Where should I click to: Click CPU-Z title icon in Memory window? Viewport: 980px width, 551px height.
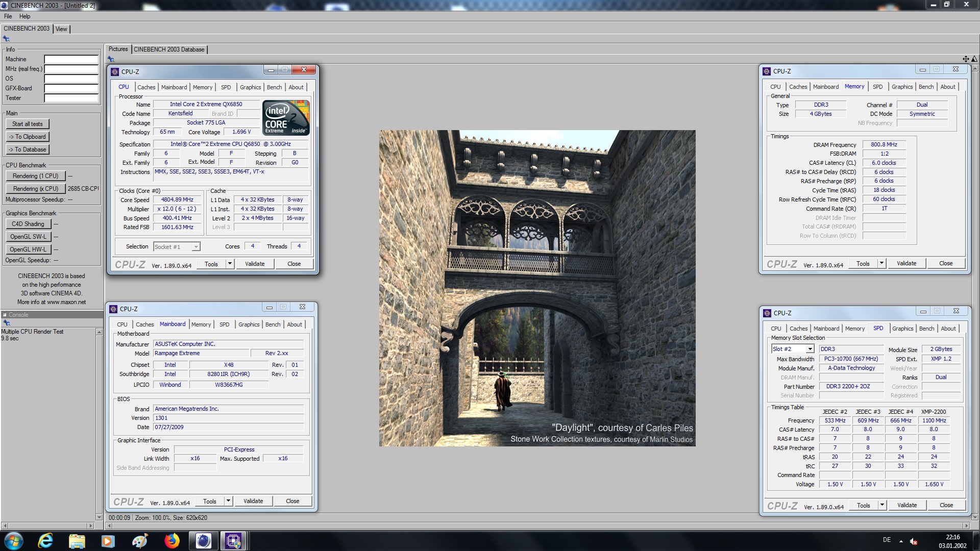pyautogui.click(x=767, y=71)
